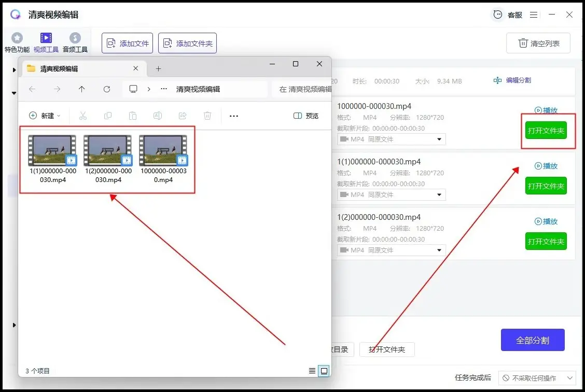The image size is (585, 392).
Task: Expand lower sidebar tree arrow
Action: [x=14, y=325]
